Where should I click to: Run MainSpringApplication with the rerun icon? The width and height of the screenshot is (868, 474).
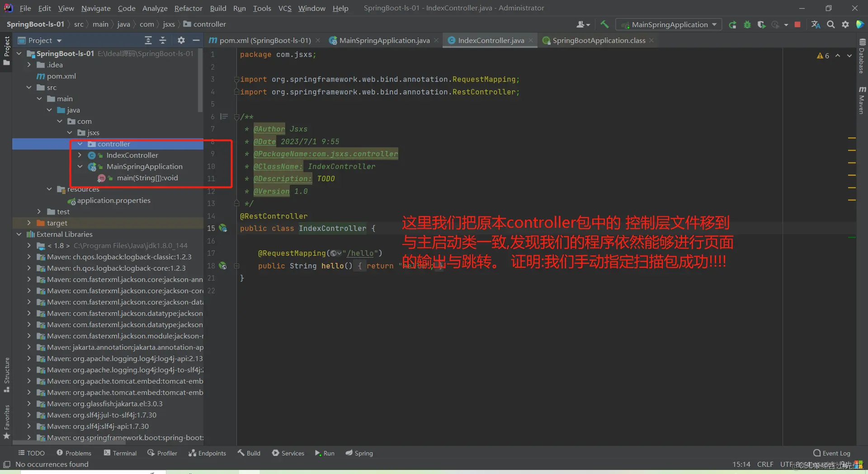pos(732,24)
